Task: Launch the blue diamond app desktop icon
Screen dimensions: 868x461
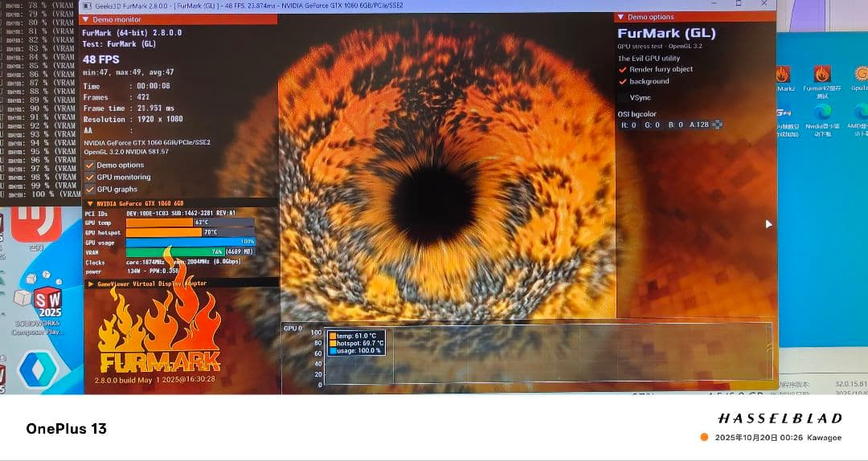Action: 38,369
